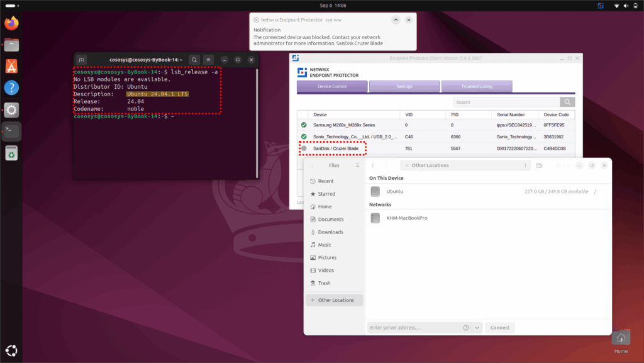Collapse the Netwrix notification with the chevron
This screenshot has height=363, width=644.
pos(396,20)
